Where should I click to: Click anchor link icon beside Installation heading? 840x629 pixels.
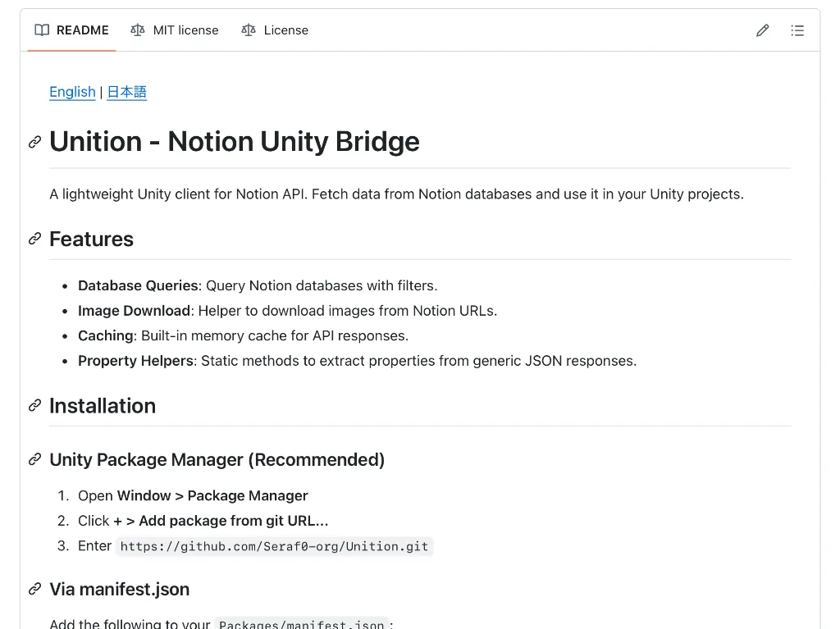(x=34, y=406)
